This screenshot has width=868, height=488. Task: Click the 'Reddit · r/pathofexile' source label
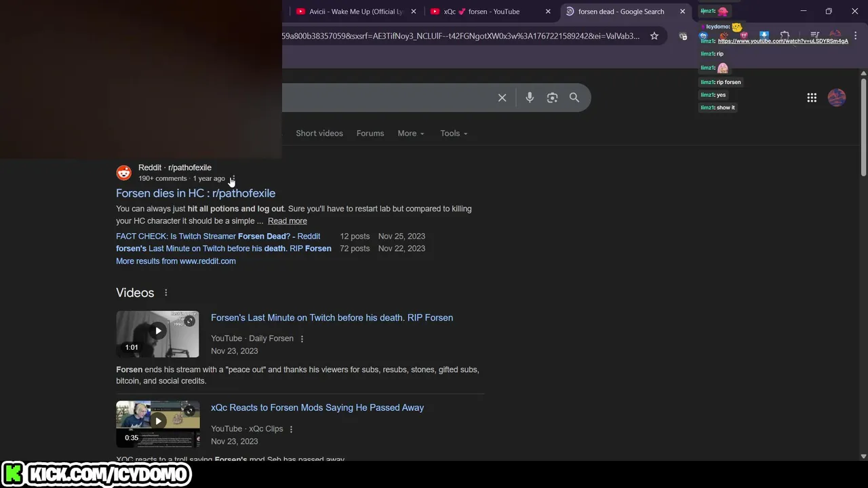tap(175, 167)
